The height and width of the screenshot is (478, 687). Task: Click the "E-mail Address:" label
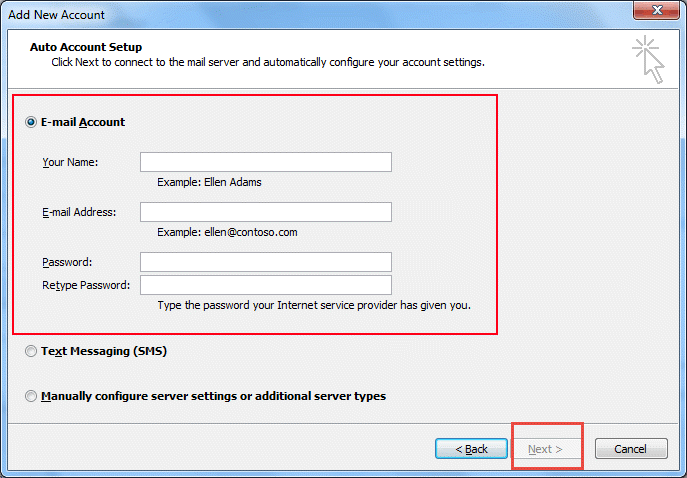coord(79,212)
